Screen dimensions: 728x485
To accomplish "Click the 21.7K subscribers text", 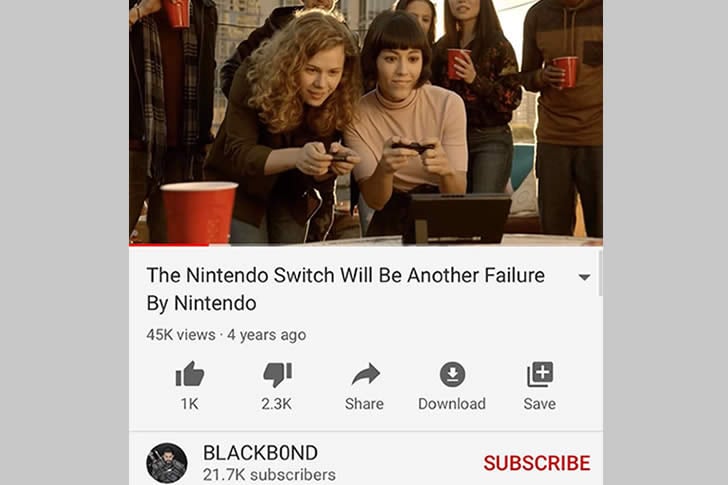I will 269,475.
